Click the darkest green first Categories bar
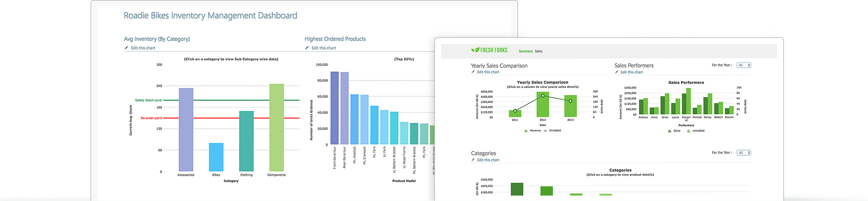This screenshot has height=201, width=868. pyautogui.click(x=517, y=189)
